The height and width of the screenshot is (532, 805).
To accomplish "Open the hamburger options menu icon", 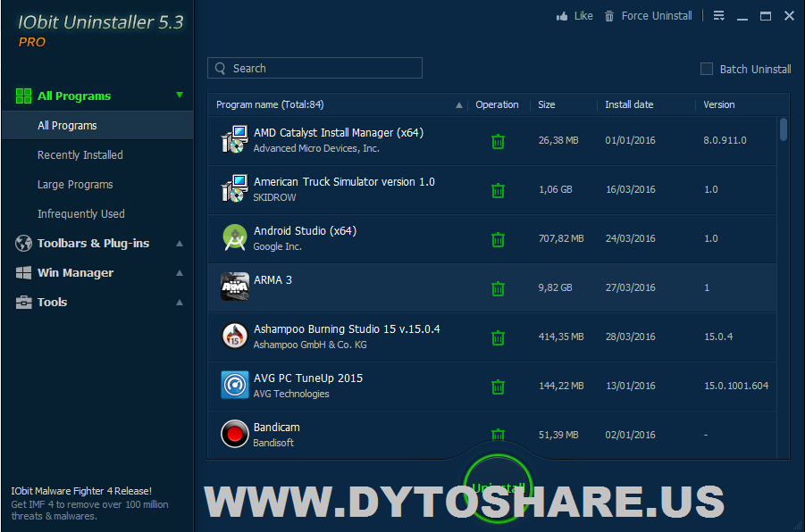I will [x=718, y=16].
